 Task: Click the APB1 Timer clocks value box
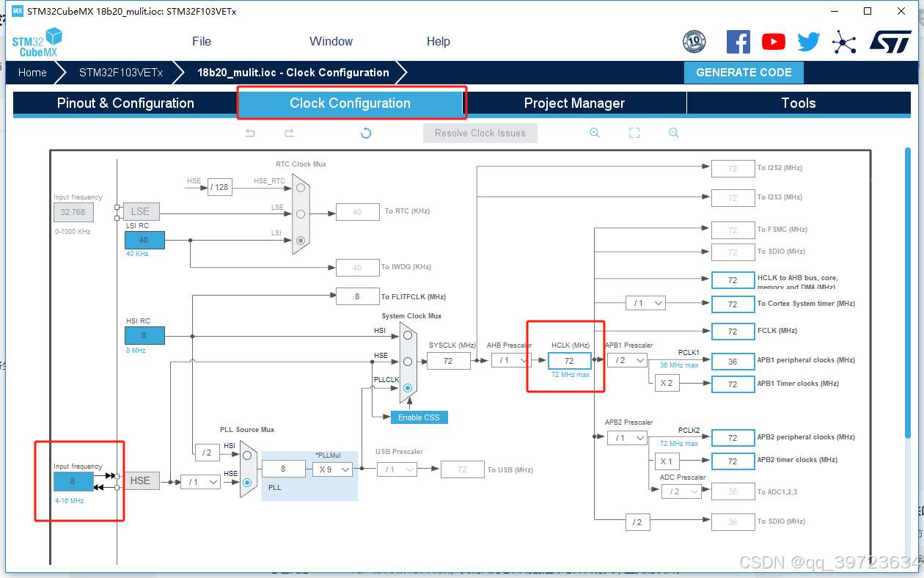click(733, 384)
